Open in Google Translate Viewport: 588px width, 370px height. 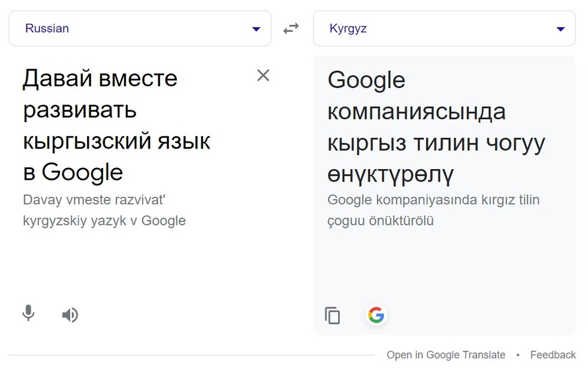[x=446, y=355]
